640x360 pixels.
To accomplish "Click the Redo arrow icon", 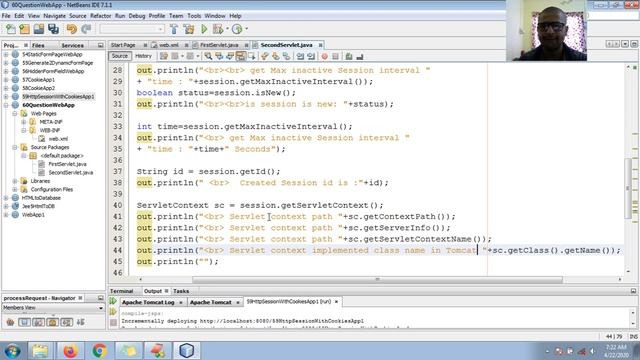I will click(86, 29).
